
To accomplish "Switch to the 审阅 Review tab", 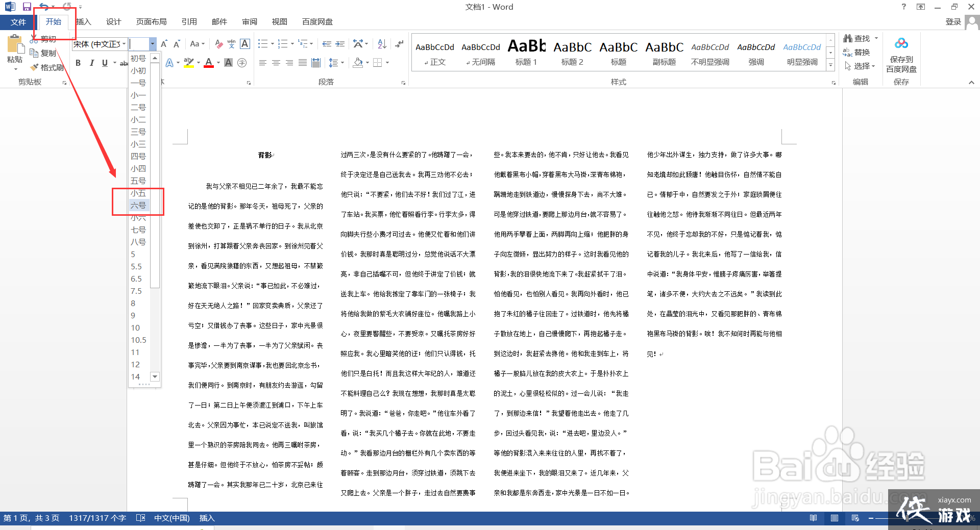I will click(x=250, y=22).
